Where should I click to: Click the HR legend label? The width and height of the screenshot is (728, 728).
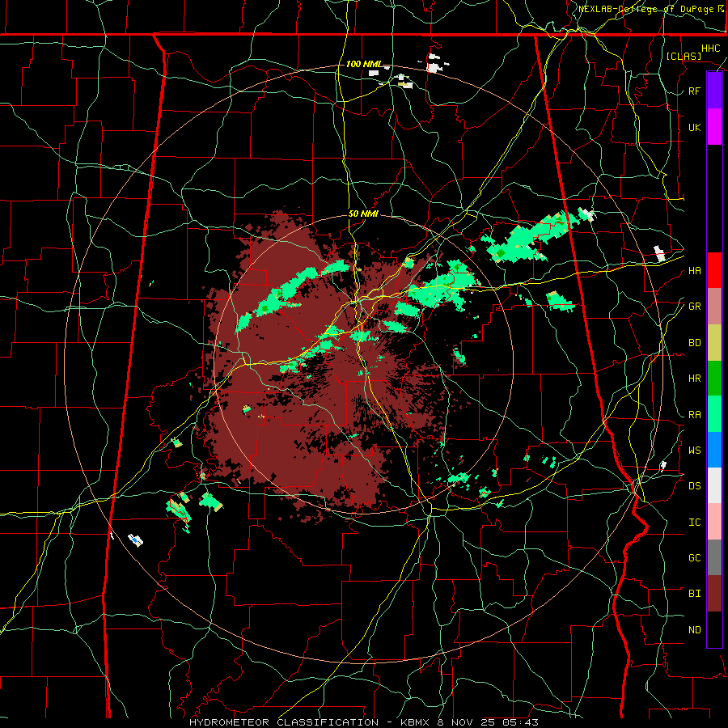tap(694, 379)
